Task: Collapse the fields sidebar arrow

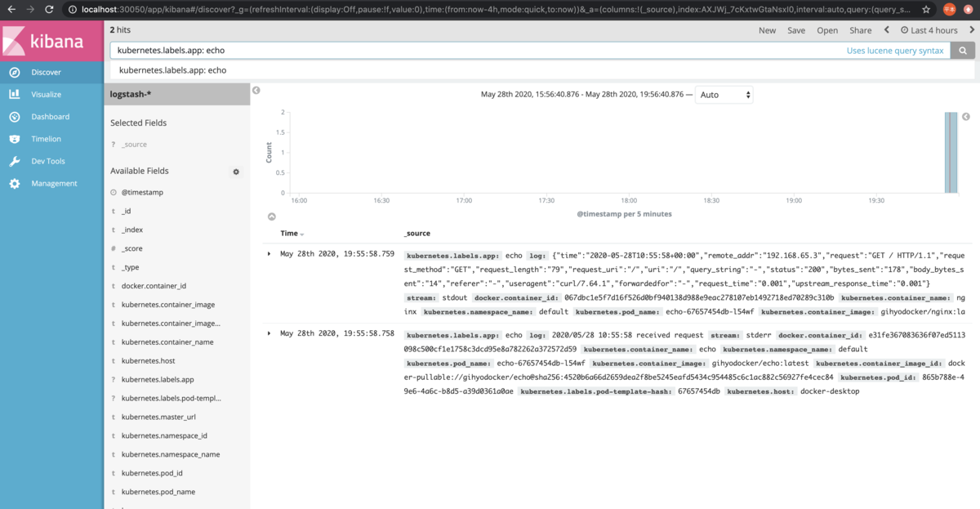Action: tap(256, 91)
